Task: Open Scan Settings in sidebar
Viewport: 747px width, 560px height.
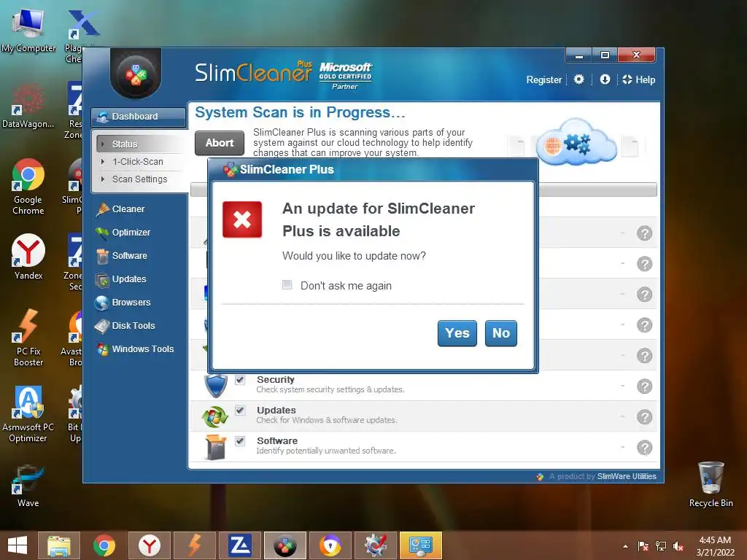Action: 139,179
